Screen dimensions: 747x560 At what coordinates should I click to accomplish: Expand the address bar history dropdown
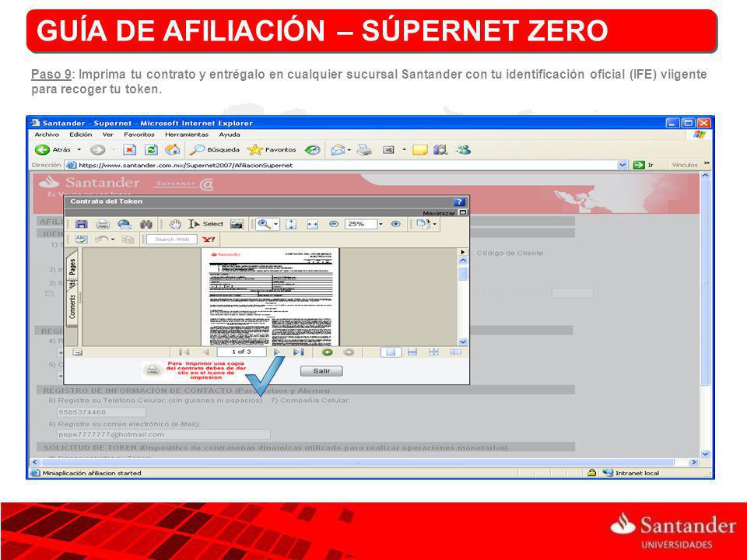622,165
